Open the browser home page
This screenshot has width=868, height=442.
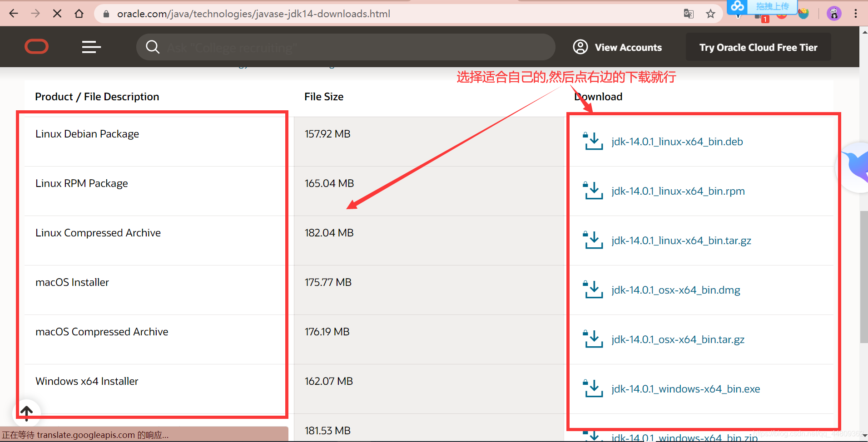click(79, 14)
